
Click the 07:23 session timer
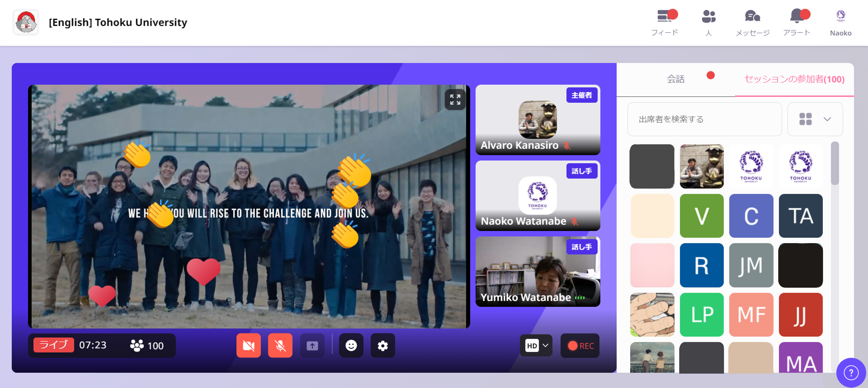93,345
